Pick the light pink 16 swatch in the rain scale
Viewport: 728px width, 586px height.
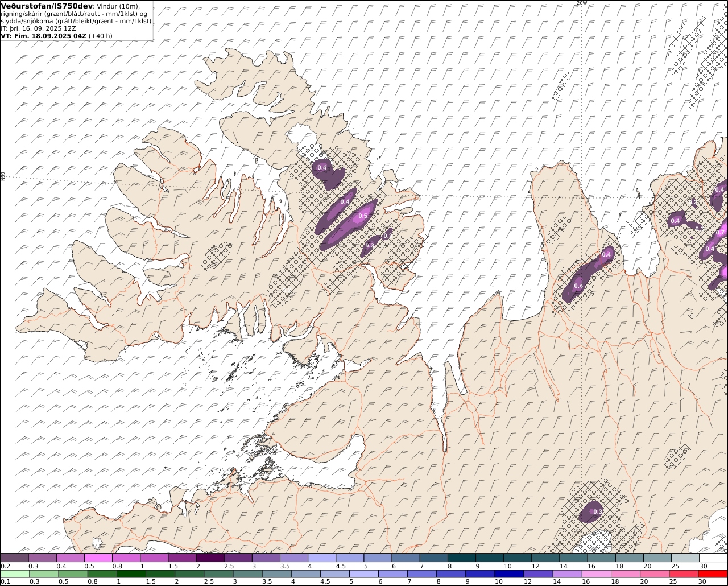pyautogui.click(x=596, y=573)
